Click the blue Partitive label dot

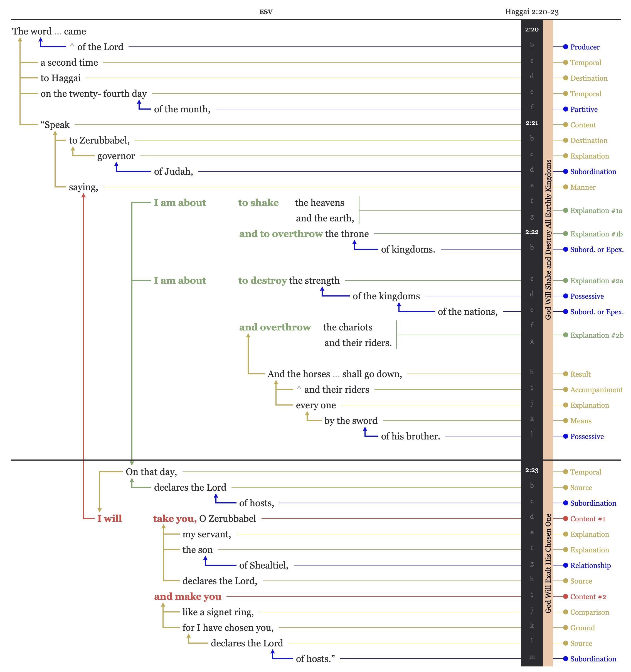565,109
